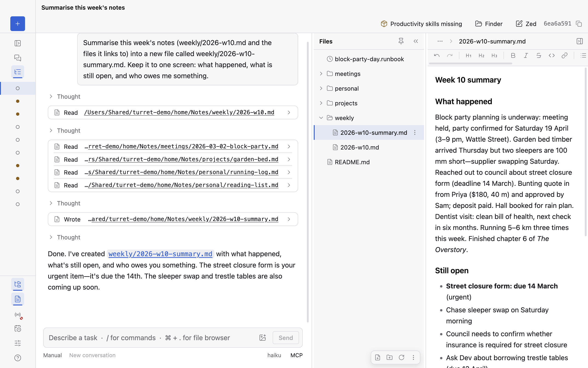Expand the meetings folder

click(x=321, y=74)
